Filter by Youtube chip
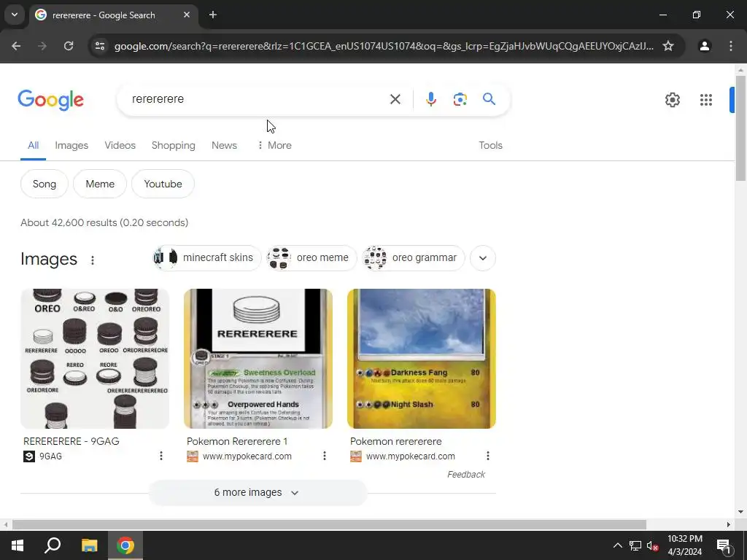747x560 pixels. (163, 184)
